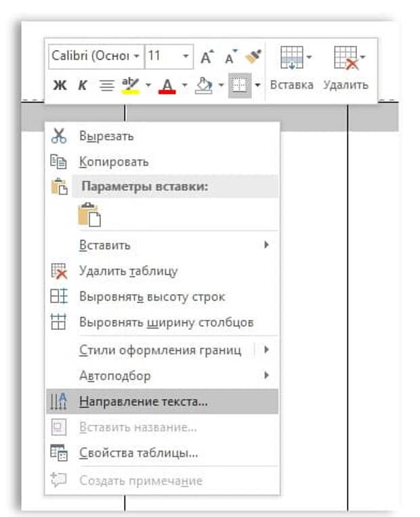Apply the red font color

pos(167,86)
